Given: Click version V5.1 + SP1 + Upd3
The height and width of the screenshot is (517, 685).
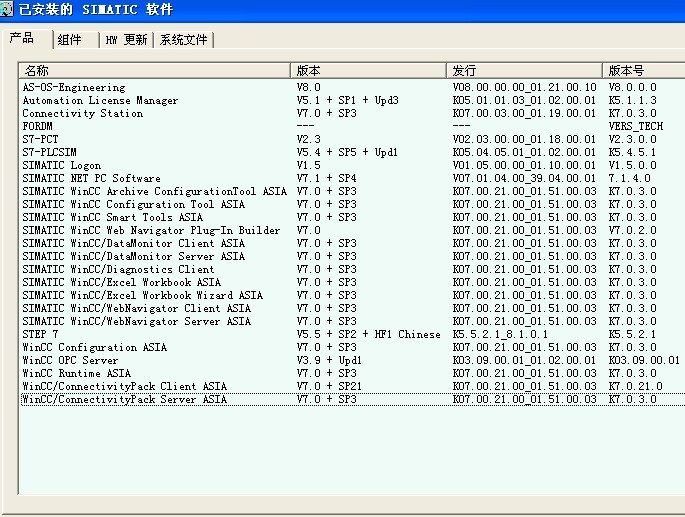Looking at the screenshot, I should coord(348,101).
